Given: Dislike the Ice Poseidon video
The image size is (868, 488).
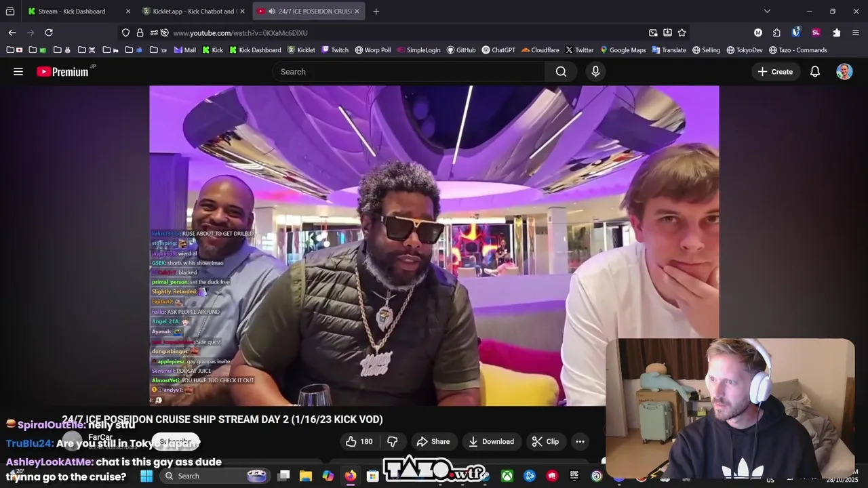Looking at the screenshot, I should [393, 441].
